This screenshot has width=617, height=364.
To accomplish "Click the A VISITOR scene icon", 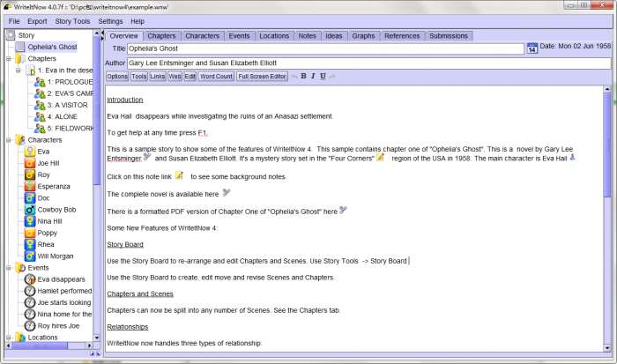I will pos(40,105).
